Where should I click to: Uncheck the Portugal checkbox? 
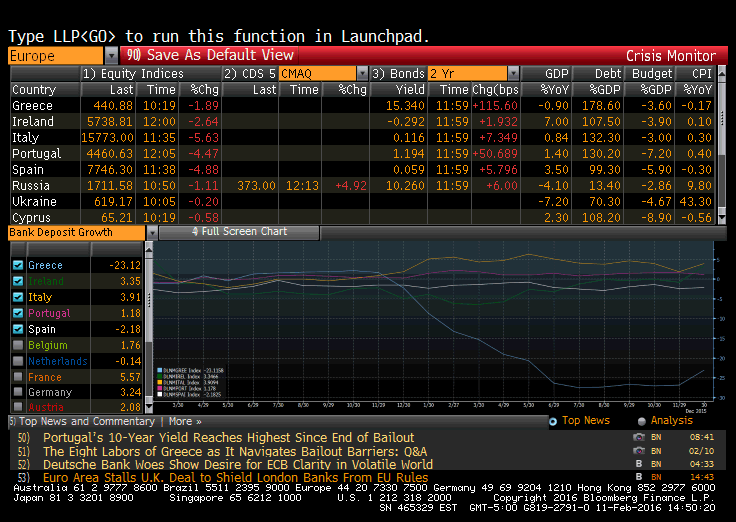point(18,313)
